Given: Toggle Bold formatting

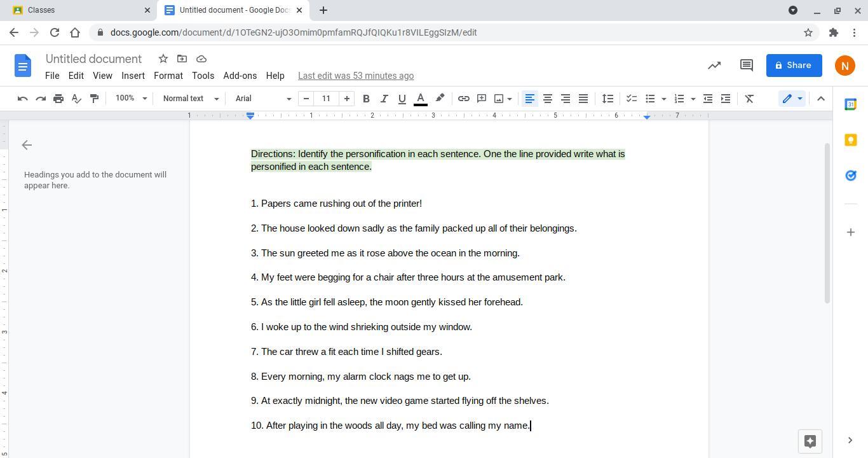Looking at the screenshot, I should tap(366, 99).
